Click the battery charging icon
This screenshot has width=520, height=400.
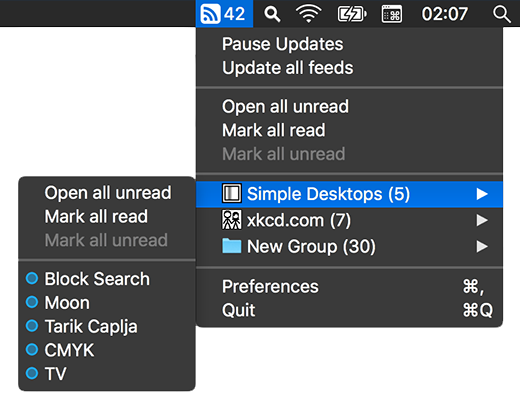[352, 14]
